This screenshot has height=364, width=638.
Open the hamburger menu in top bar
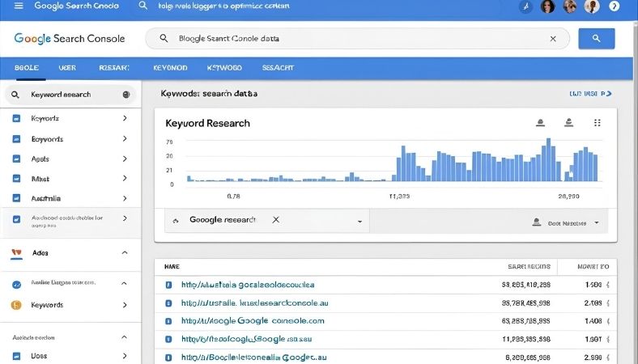pos(19,6)
